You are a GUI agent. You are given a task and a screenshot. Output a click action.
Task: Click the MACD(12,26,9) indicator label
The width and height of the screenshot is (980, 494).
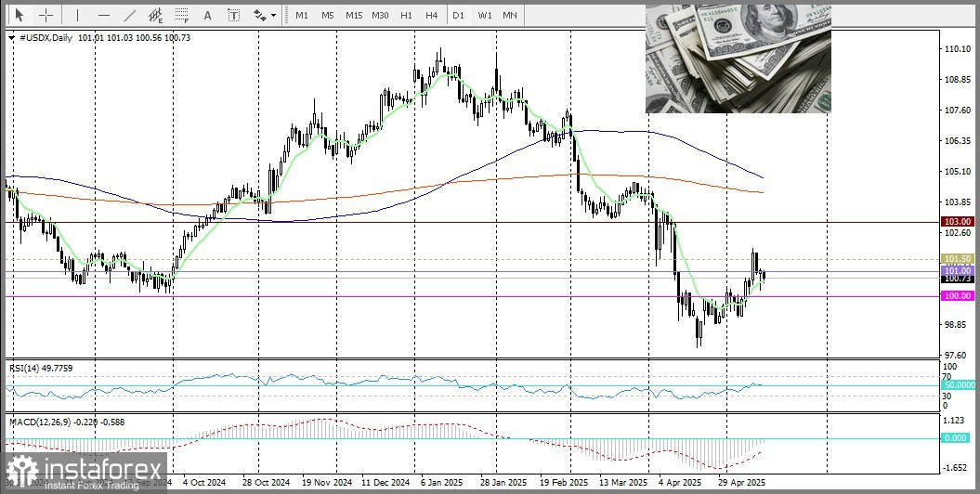[67, 422]
